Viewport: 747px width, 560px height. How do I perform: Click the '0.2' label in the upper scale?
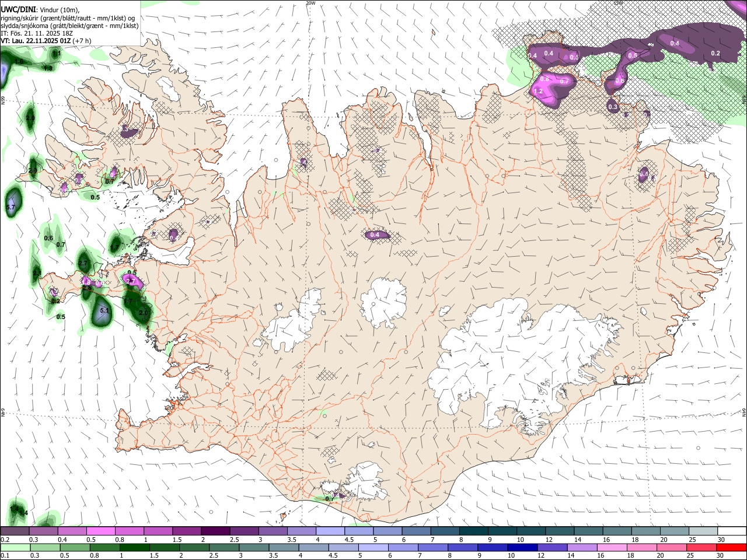[x=5, y=540]
